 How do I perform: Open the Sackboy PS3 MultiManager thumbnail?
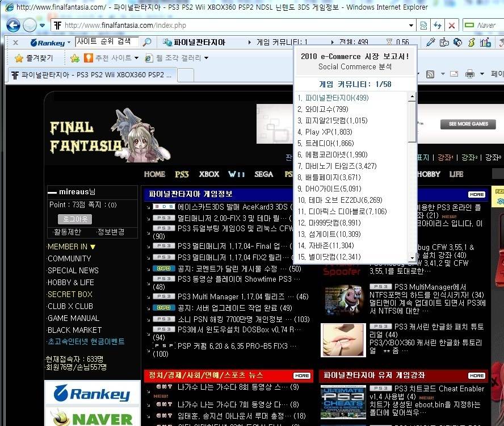pos(343,300)
